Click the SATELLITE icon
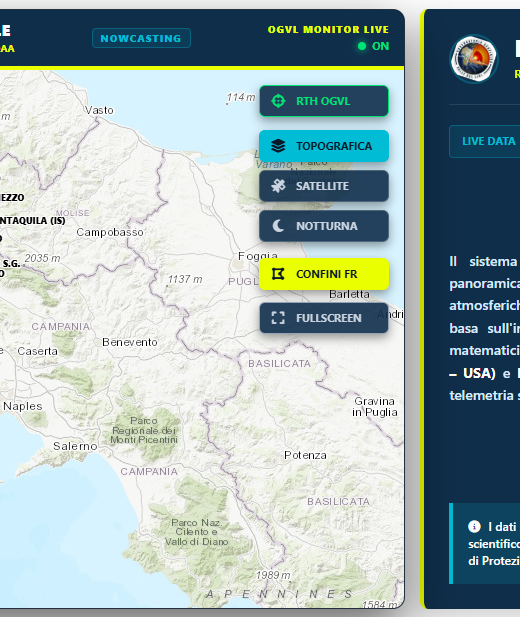This screenshot has width=520, height=617. [x=278, y=186]
